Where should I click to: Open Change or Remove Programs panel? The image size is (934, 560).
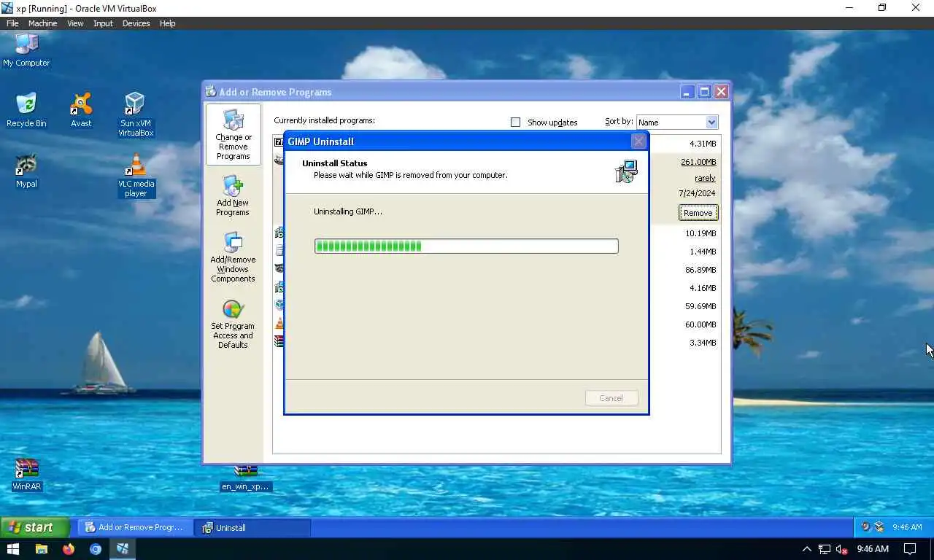pyautogui.click(x=233, y=135)
